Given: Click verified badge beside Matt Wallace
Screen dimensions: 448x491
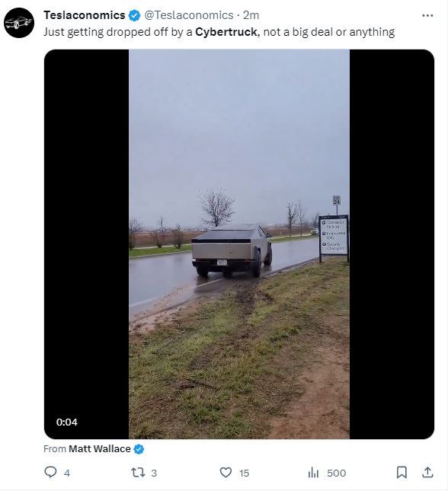Looking at the screenshot, I should [x=139, y=449].
